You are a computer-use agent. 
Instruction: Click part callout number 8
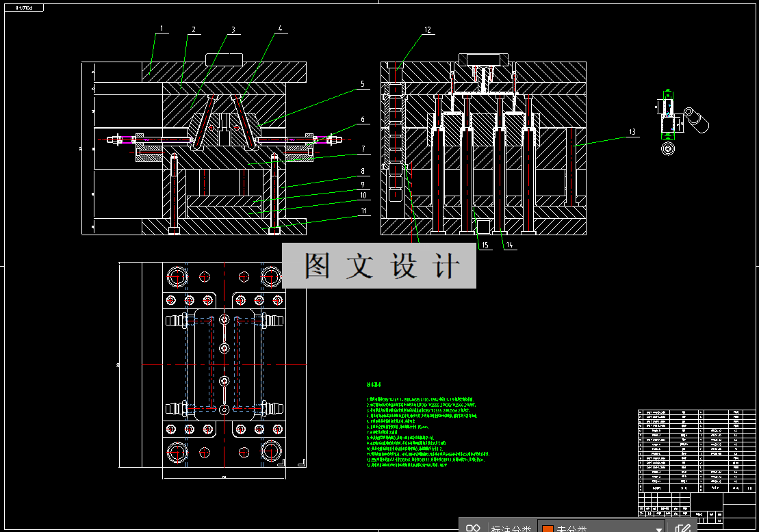(363, 171)
